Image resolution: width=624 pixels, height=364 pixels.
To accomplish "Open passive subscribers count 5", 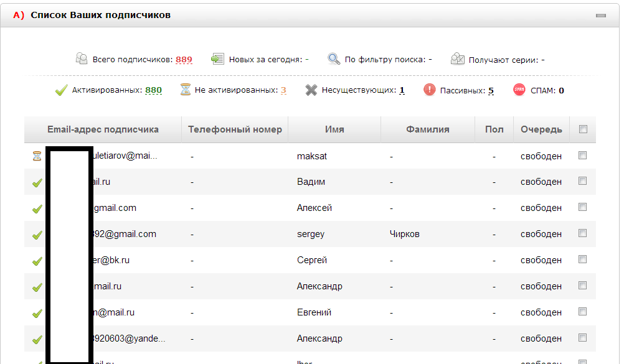I will click(491, 91).
